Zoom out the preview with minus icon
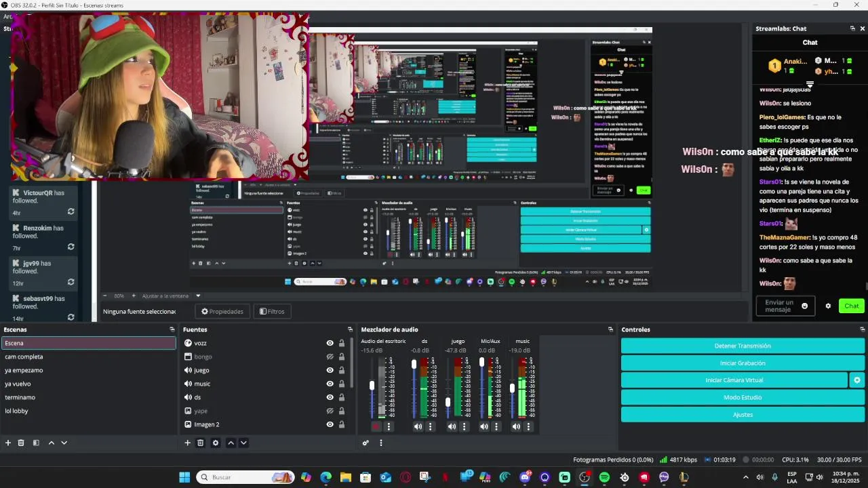The height and width of the screenshot is (488, 868). (105, 296)
